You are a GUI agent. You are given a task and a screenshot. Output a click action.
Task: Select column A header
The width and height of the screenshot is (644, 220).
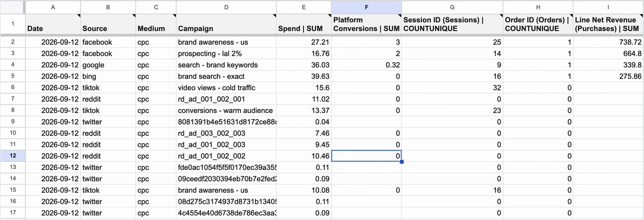(52, 7)
